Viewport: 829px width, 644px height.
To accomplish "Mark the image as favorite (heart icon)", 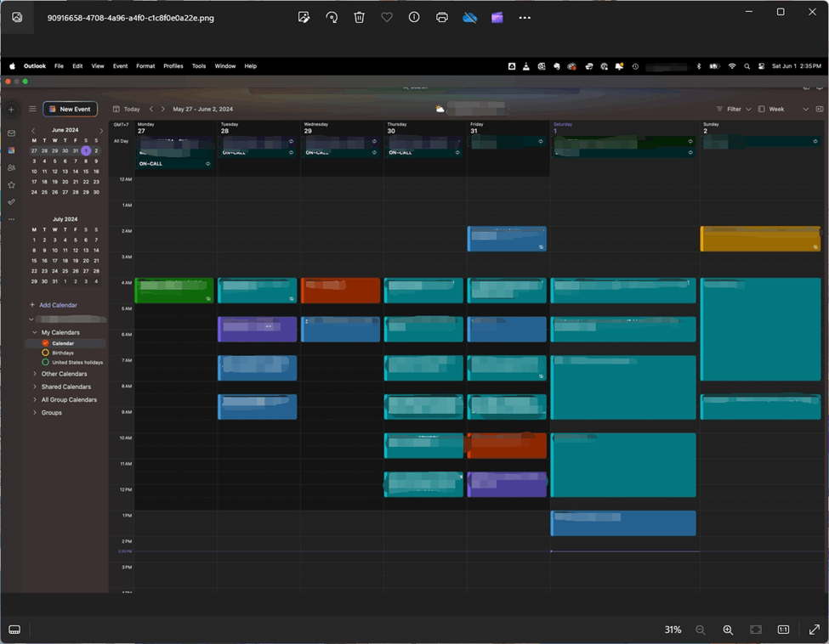I will [387, 18].
